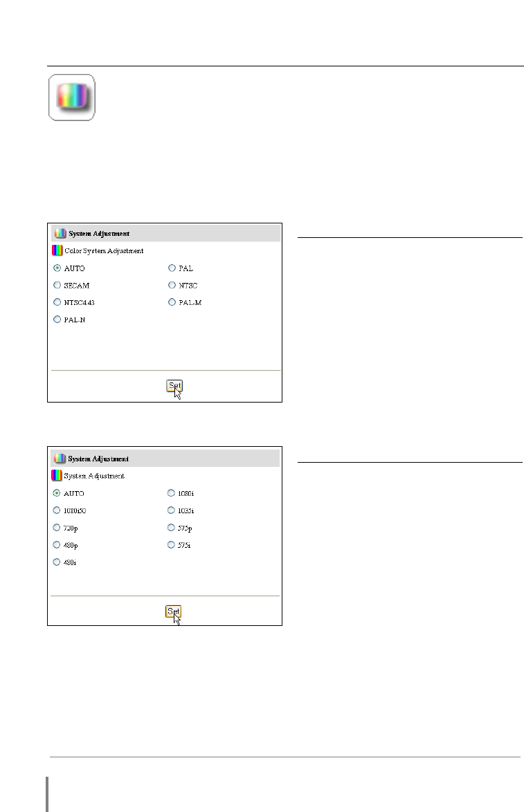Pick the NTSC4.43 color system option
The image size is (524, 812).
57,302
